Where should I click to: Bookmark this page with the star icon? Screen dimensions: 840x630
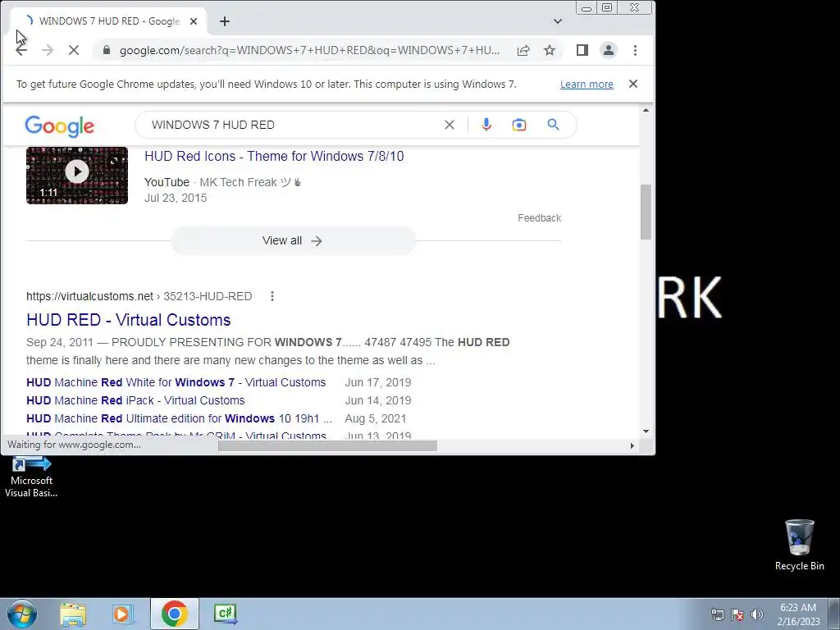[550, 50]
